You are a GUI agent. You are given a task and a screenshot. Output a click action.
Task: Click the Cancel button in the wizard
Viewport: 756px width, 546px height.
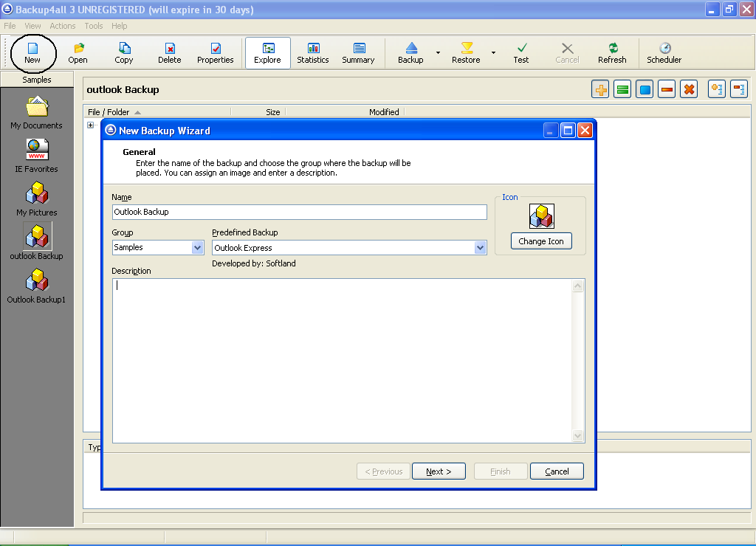pos(557,471)
